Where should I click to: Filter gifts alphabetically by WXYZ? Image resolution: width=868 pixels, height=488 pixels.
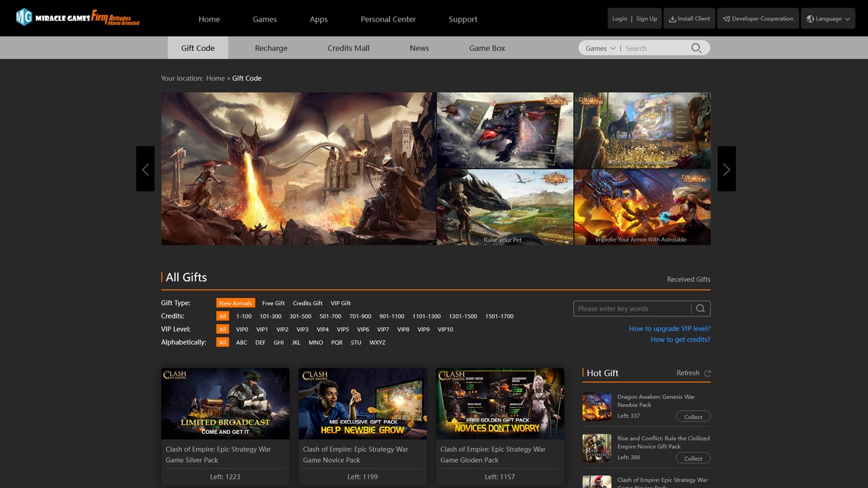[377, 342]
